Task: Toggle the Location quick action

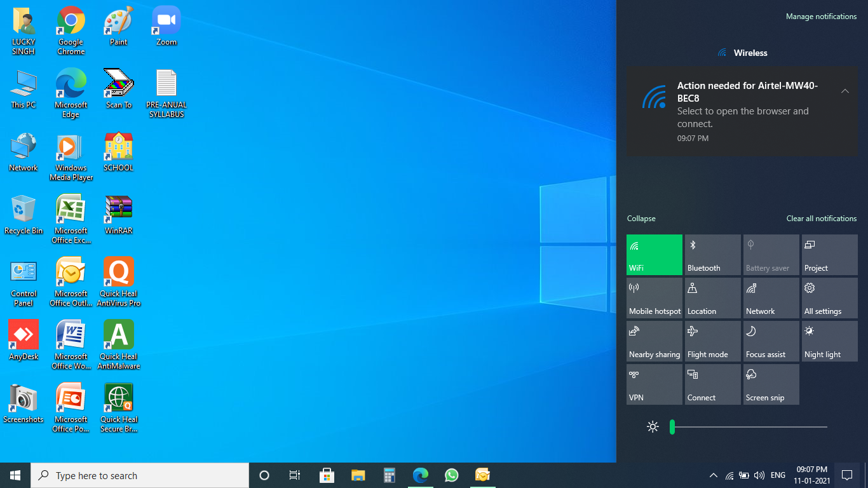Action: click(x=713, y=298)
